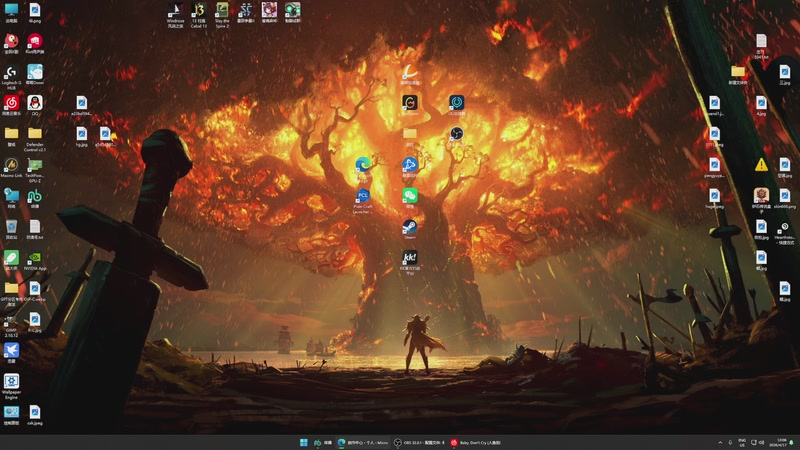Open the ENG input language indicator
800x450 pixels.
pyautogui.click(x=742, y=442)
